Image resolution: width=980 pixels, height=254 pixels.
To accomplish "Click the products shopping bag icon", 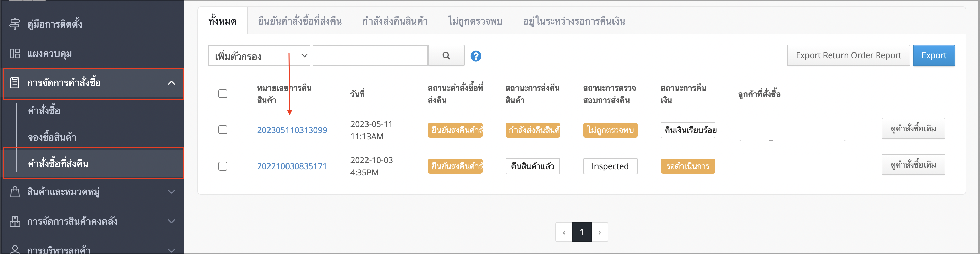I will [x=15, y=192].
